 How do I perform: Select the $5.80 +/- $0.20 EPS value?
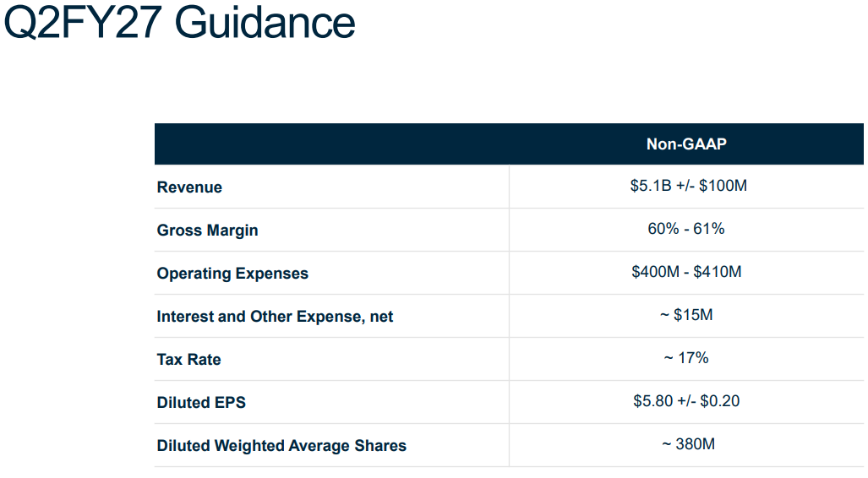click(x=686, y=400)
